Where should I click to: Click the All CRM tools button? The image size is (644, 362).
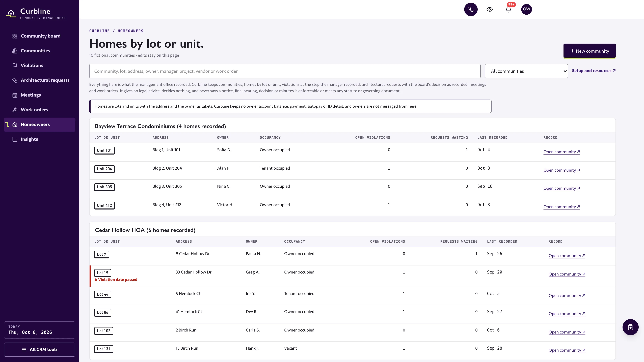pos(40,349)
